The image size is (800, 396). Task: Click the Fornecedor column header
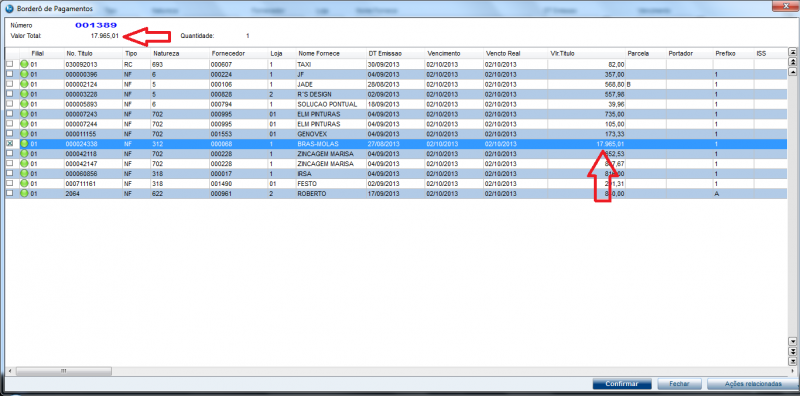[239, 53]
